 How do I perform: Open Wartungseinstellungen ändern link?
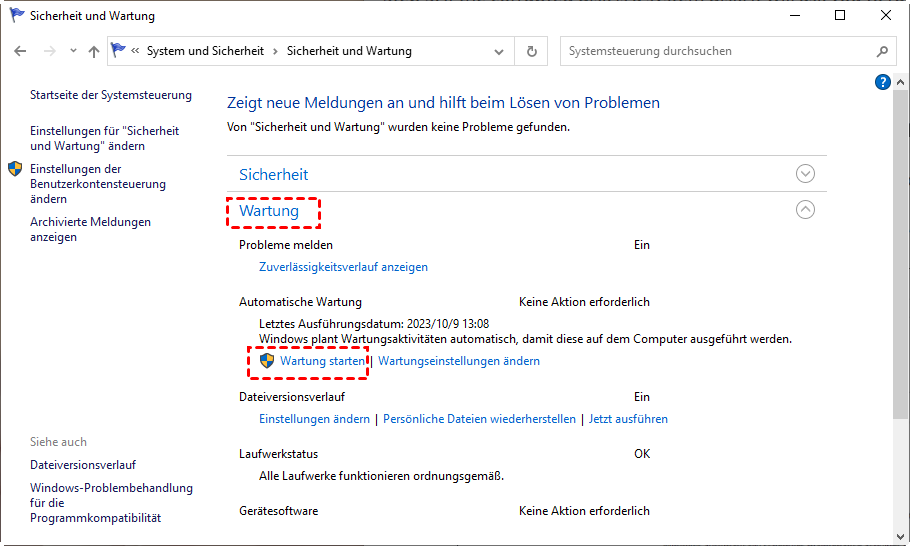[459, 361]
